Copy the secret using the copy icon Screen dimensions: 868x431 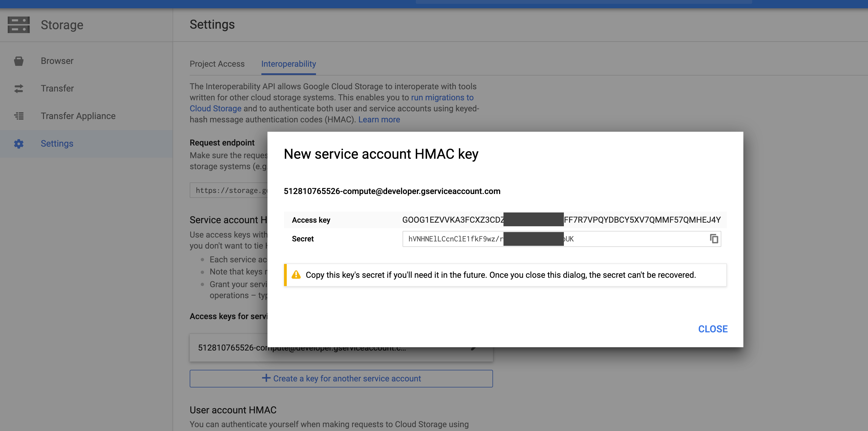(714, 239)
